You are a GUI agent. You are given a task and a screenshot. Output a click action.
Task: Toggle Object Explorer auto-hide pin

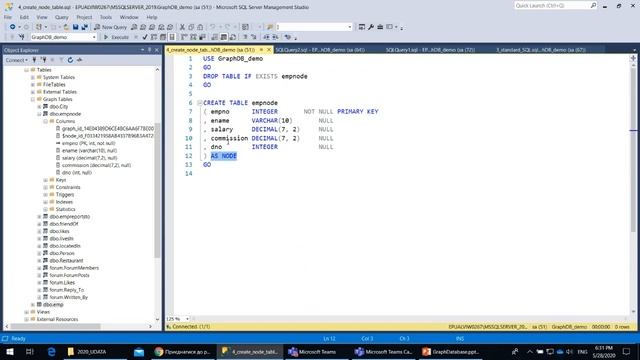pyautogui.click(x=149, y=50)
